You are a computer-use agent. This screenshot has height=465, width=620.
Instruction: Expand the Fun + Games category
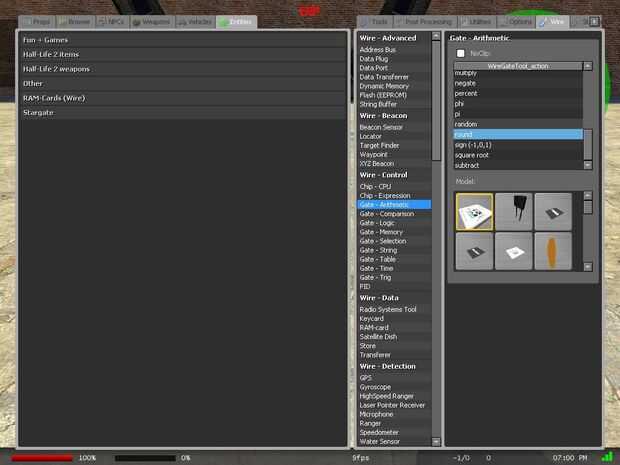point(183,40)
